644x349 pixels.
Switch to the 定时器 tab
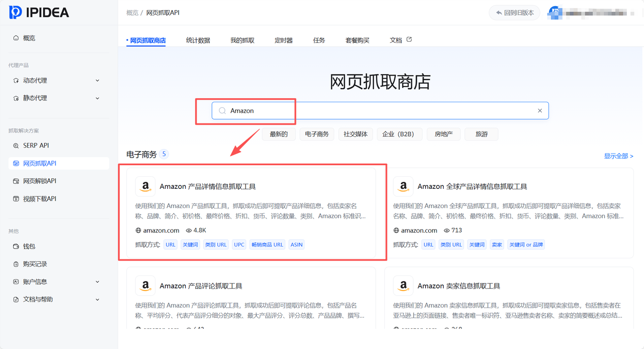click(x=284, y=40)
